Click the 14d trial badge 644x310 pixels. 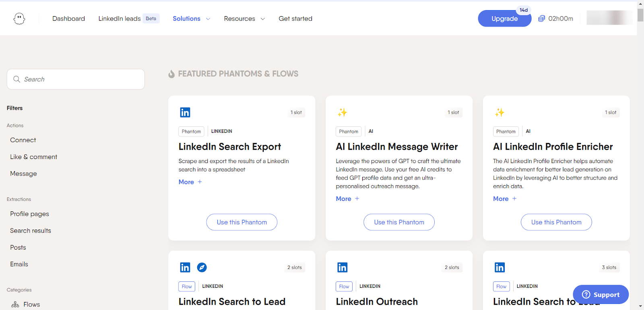point(524,10)
